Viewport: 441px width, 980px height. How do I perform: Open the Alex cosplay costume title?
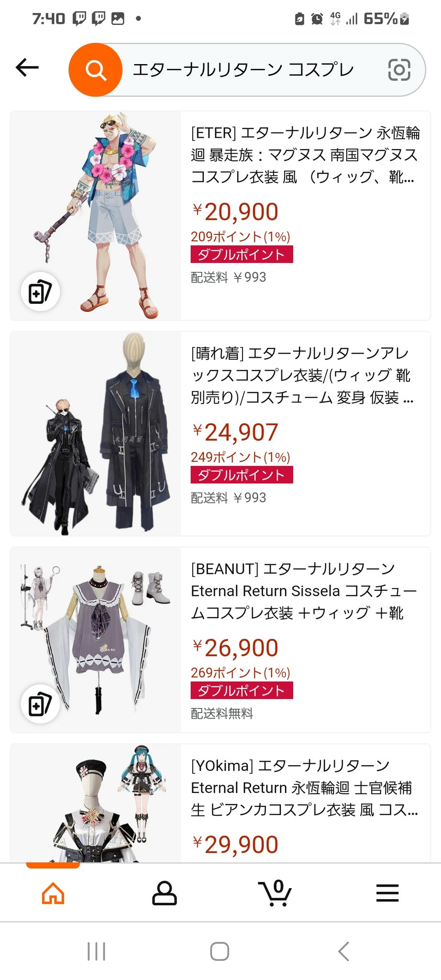302,375
